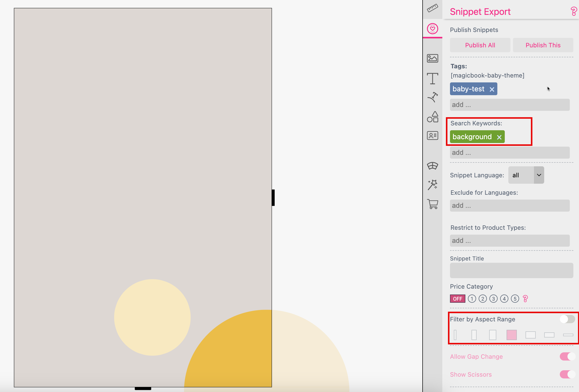Click the background keyword label
The image size is (579, 392).
click(472, 137)
